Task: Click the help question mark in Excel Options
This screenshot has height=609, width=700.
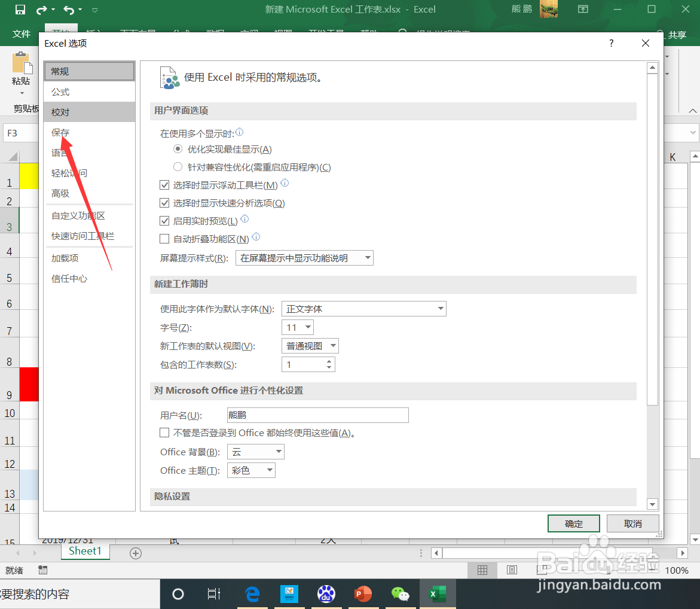Action: point(611,43)
